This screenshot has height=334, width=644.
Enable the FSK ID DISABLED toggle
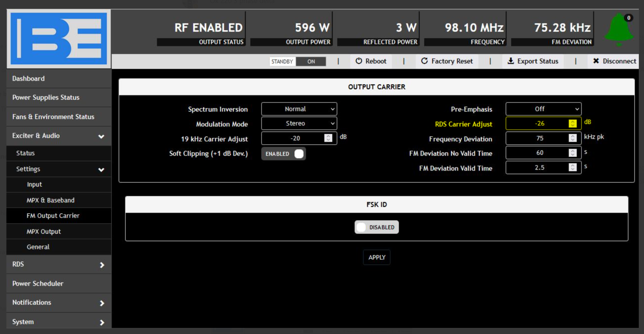click(376, 227)
